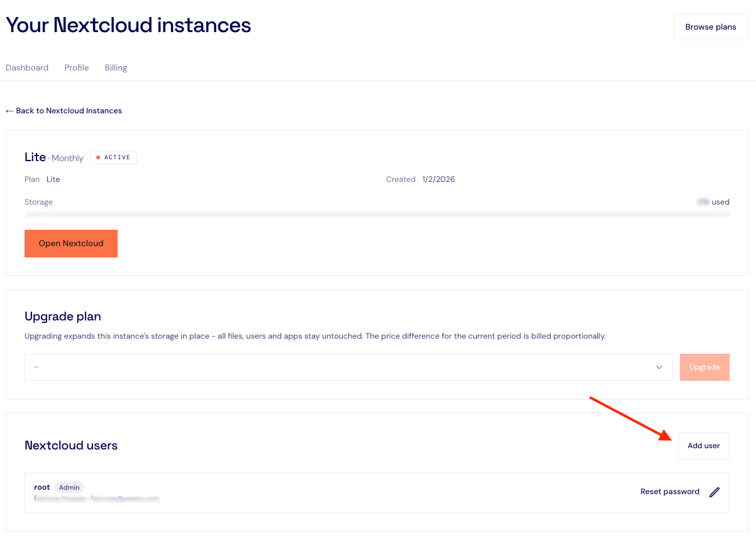Go back to Nextcloud Instances

coord(64,110)
